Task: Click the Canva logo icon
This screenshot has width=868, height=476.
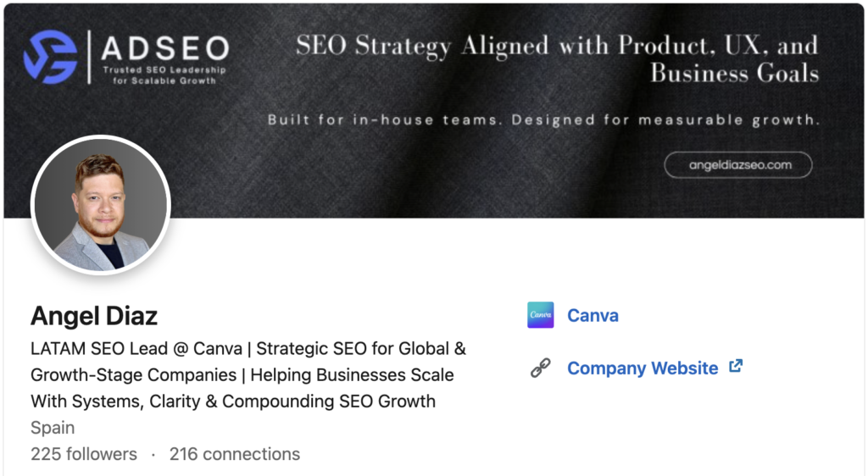Action: click(540, 315)
